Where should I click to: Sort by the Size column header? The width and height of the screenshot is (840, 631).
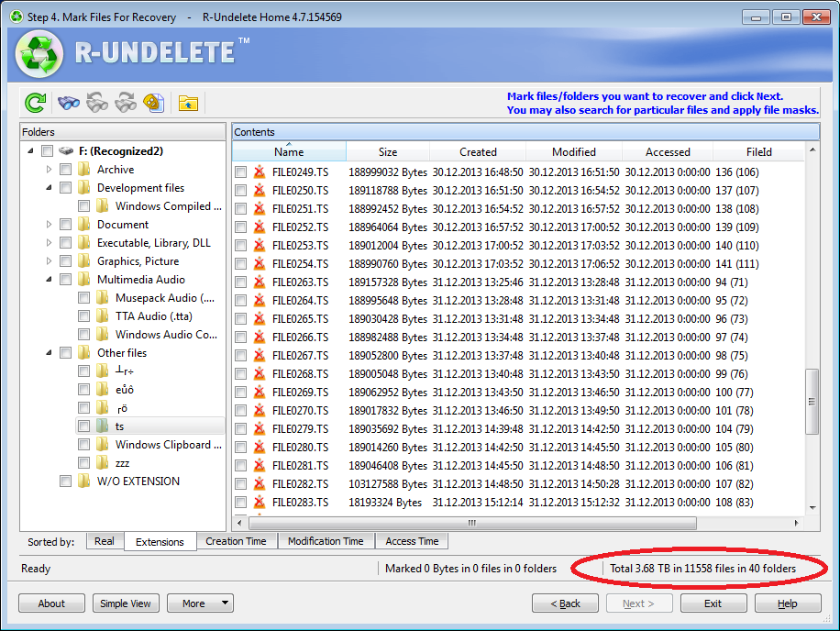click(388, 151)
